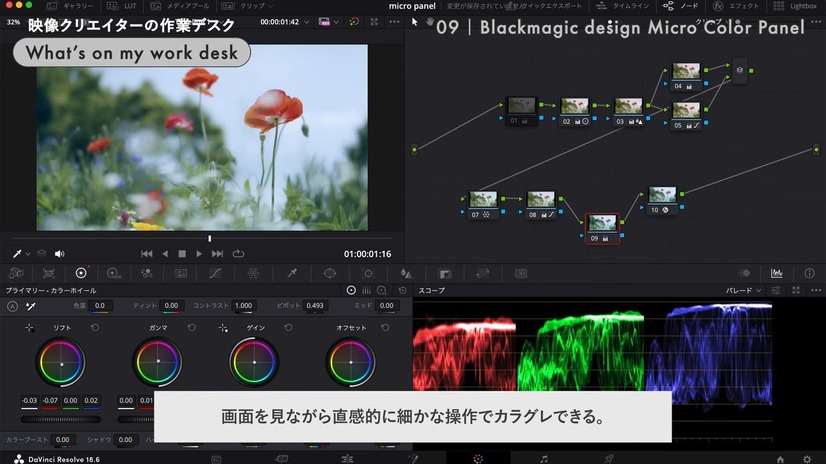
Task: Open the viewer options ellipsis menu
Action: tap(394, 22)
